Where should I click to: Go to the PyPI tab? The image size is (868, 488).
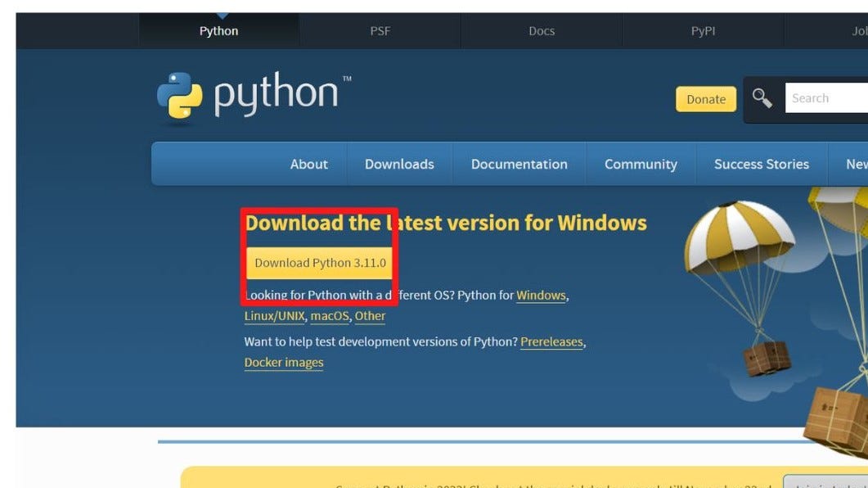(702, 30)
